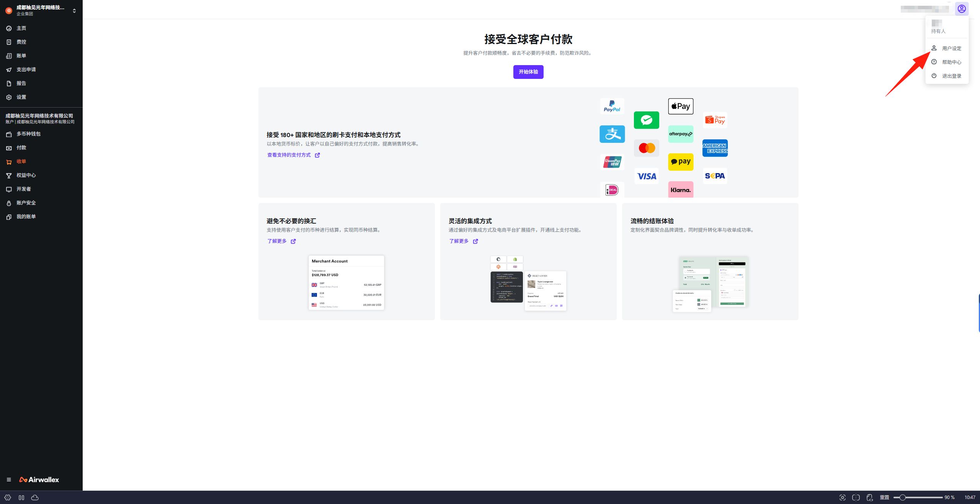Viewport: 980px width, 504px height.
Task: Click the Apple Pay logo tile
Action: click(681, 106)
